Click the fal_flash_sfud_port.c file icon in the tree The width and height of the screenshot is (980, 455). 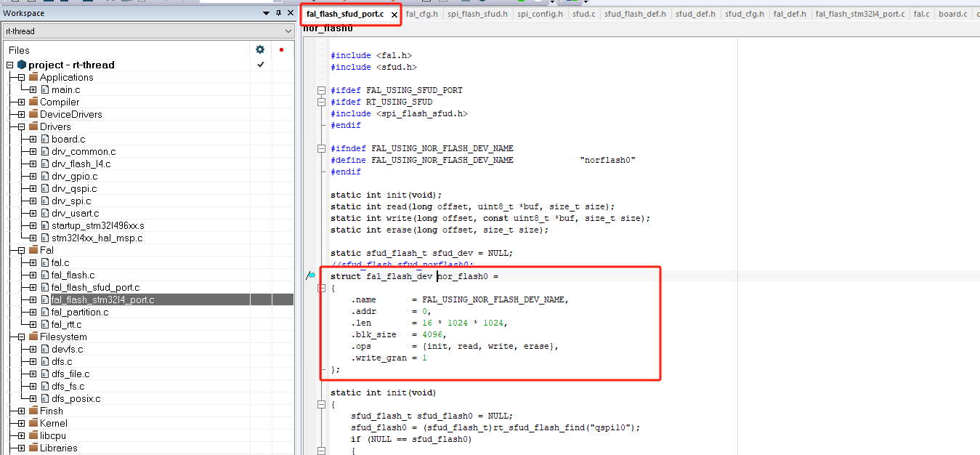pyautogui.click(x=45, y=287)
